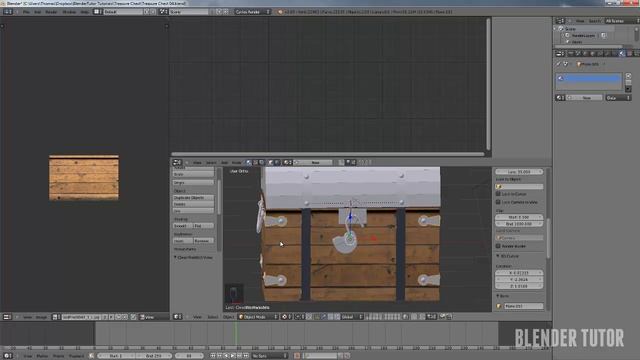The width and height of the screenshot is (640, 360).
Task: Open the image browse icon in UV editor
Action: [56, 317]
